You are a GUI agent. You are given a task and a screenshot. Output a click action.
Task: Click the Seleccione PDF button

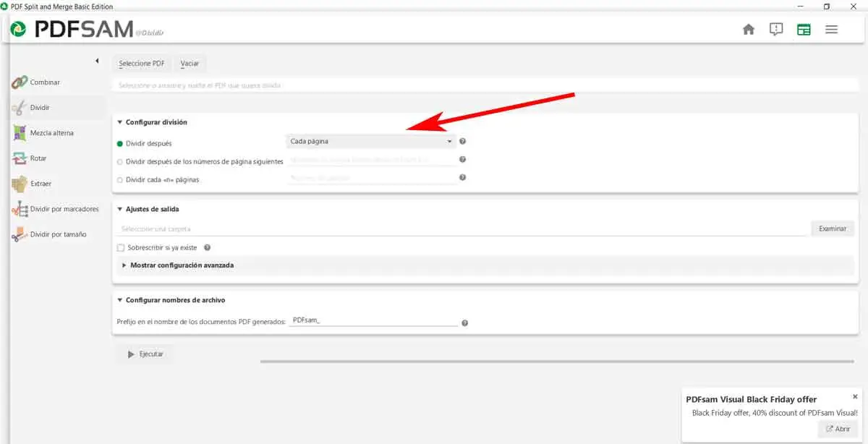coord(142,64)
